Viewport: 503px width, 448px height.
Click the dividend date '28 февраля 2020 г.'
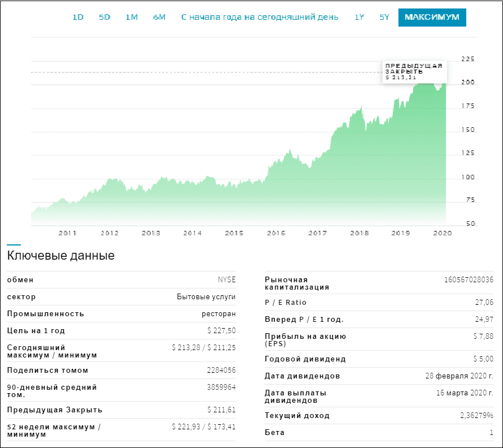pos(459,376)
